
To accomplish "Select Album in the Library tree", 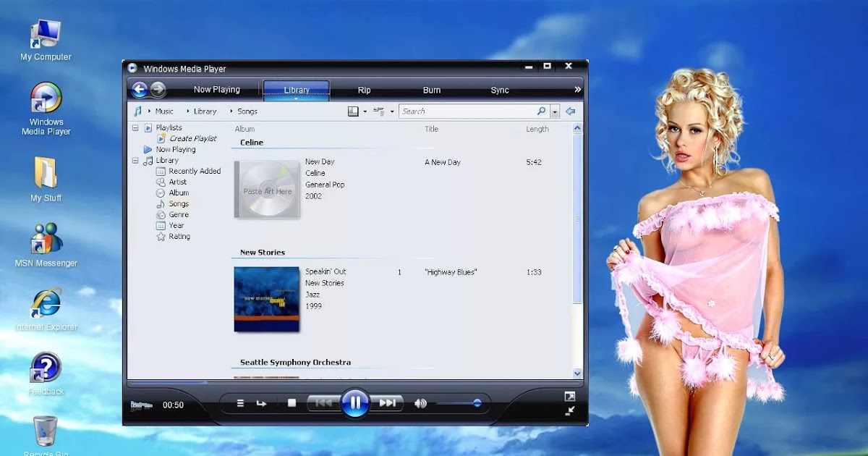I will (x=179, y=193).
